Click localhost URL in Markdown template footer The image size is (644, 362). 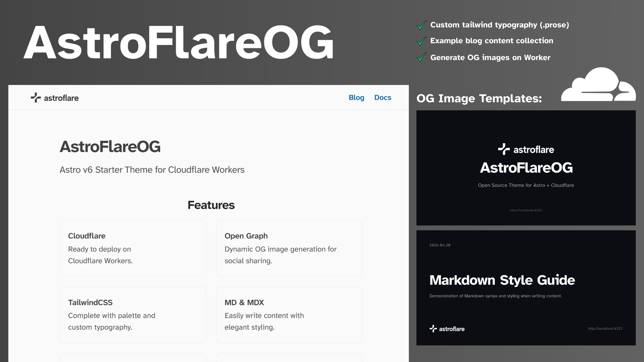click(x=605, y=329)
